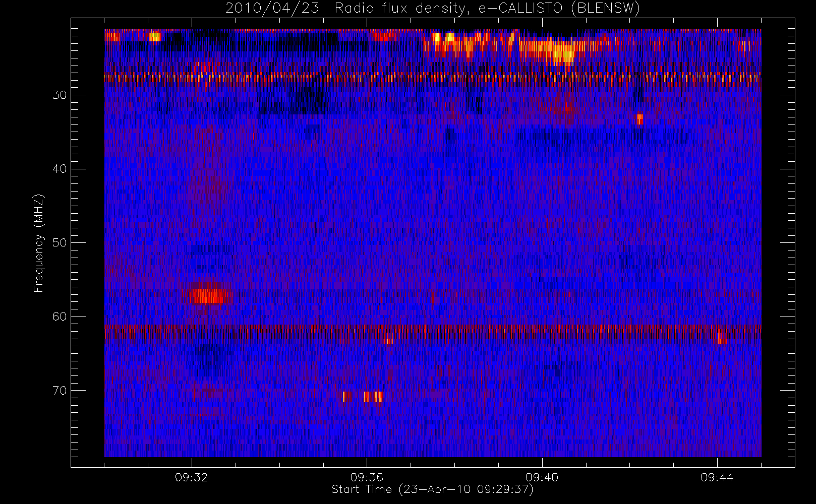
Task: Click the 'Frequency (MHZ)' axis label
Action: tap(39, 243)
